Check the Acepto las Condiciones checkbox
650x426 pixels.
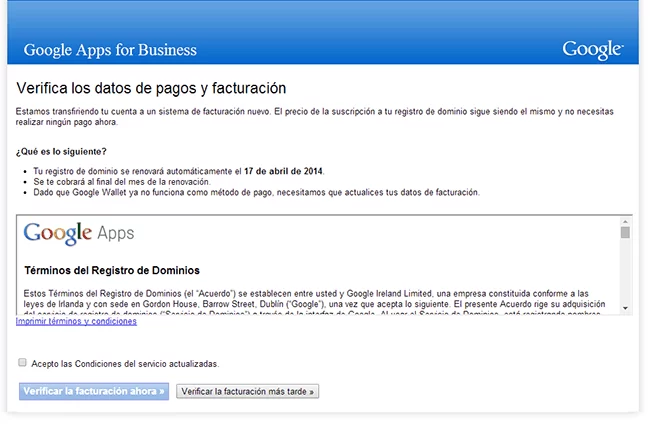tap(22, 363)
